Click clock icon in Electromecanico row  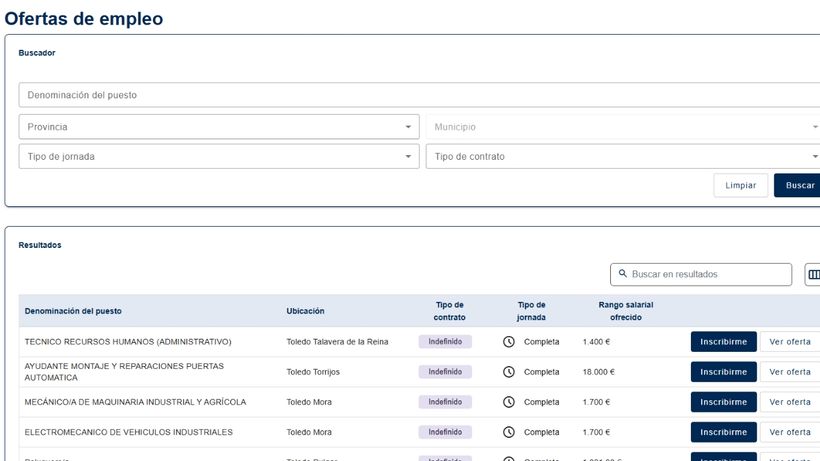tap(508, 432)
